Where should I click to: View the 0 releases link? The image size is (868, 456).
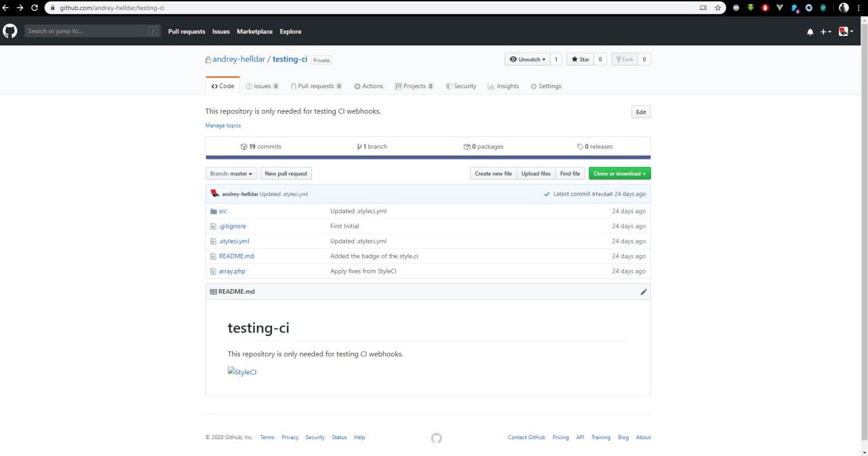[x=595, y=147]
